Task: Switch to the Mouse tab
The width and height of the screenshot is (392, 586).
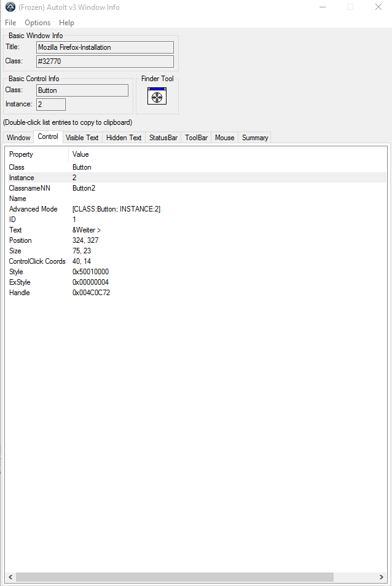Action: [x=224, y=138]
